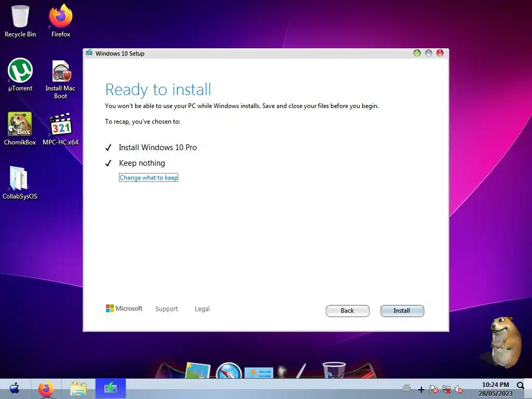Click the grey button in setup title bar
The height and width of the screenshot is (399, 532).
[x=429, y=53]
